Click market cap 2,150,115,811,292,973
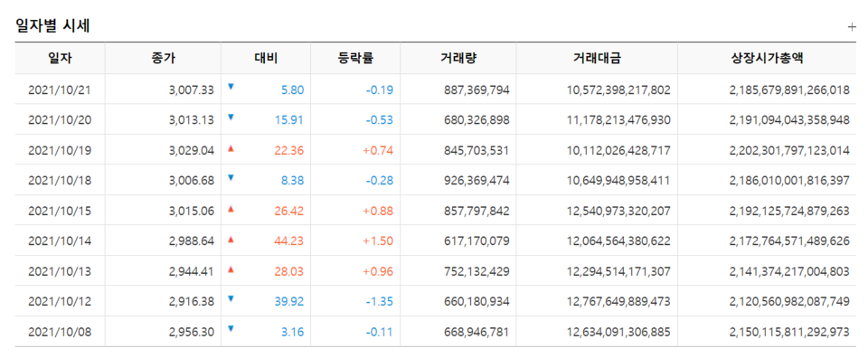This screenshot has width=868, height=358. point(789,332)
